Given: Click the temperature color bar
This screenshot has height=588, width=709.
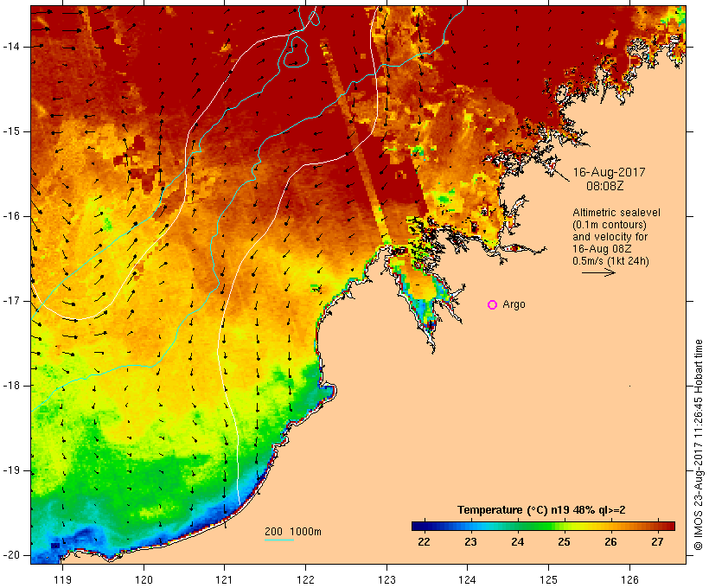Looking at the screenshot, I should tap(543, 526).
